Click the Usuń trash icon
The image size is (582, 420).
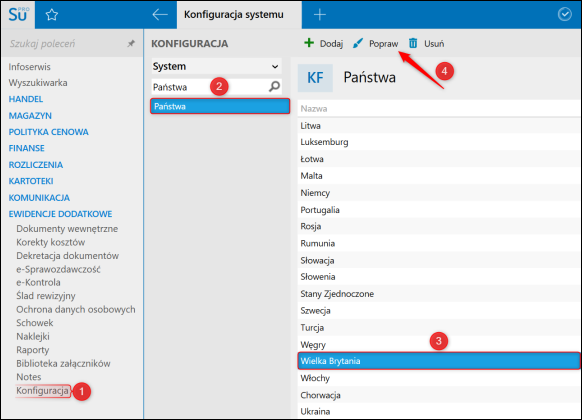pos(413,43)
